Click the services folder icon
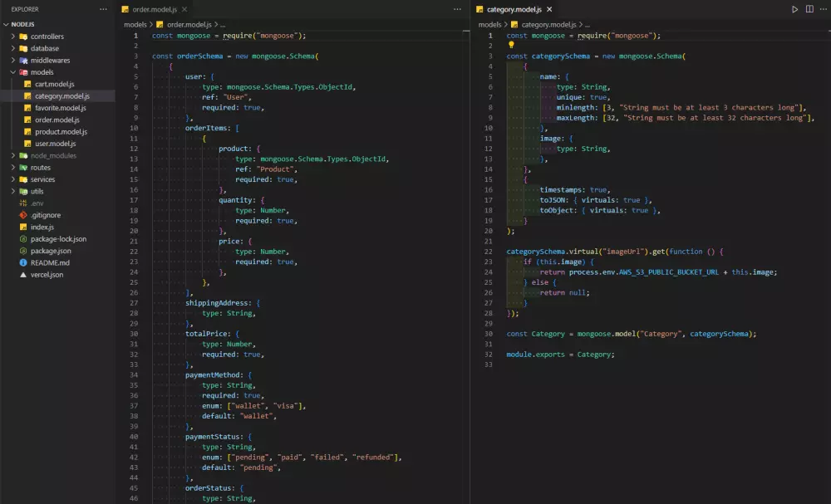 [23, 179]
